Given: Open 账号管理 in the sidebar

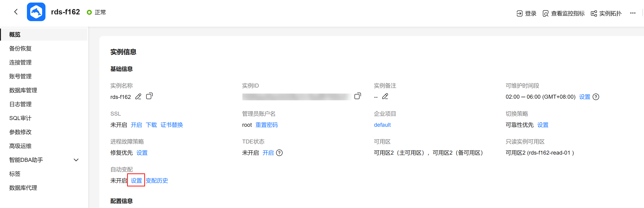Looking at the screenshot, I should 20,76.
